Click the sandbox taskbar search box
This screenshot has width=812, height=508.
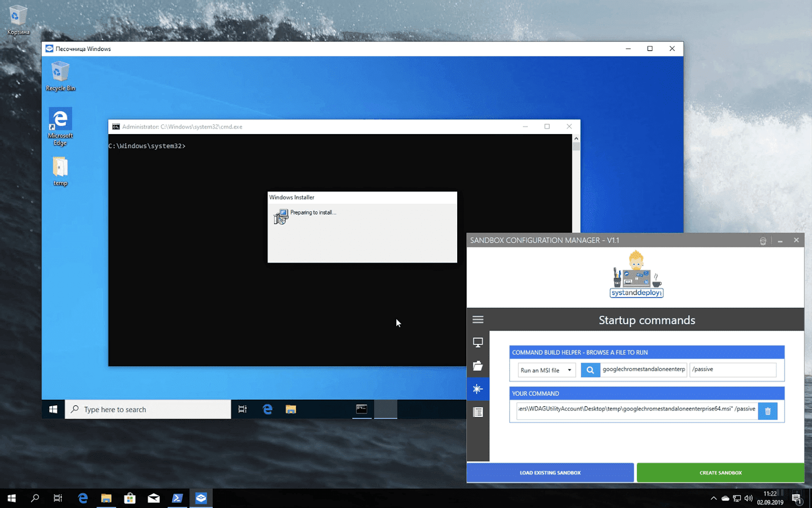pyautogui.click(x=147, y=409)
